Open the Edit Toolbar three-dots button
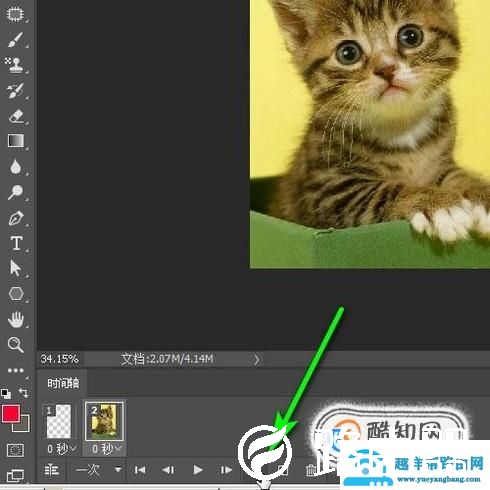This screenshot has height=490, width=490. (x=15, y=370)
